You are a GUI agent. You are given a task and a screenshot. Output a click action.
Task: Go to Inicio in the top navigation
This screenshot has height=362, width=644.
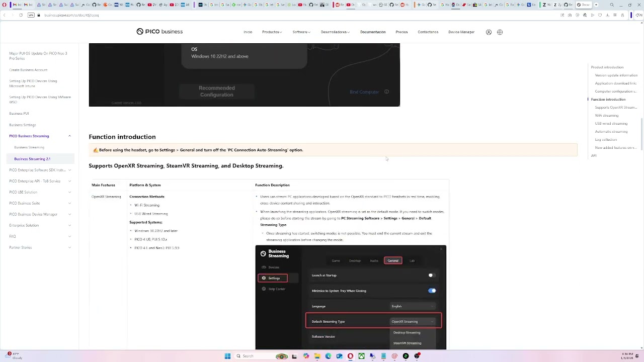[x=248, y=32]
